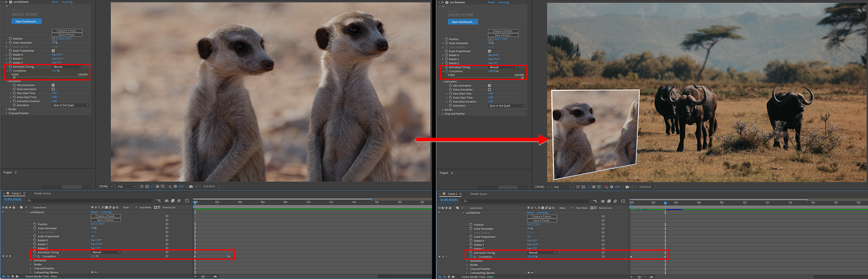Uncheck Scale Proportional in left Effect Controls

[53, 51]
